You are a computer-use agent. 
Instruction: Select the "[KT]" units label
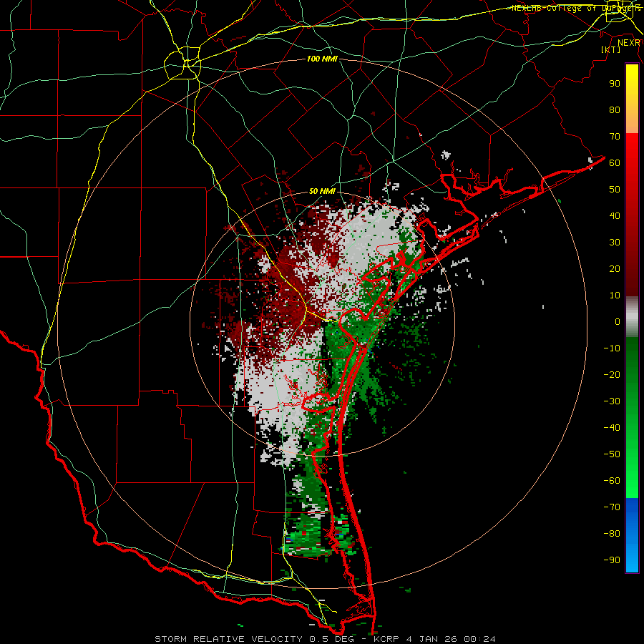tap(611, 49)
